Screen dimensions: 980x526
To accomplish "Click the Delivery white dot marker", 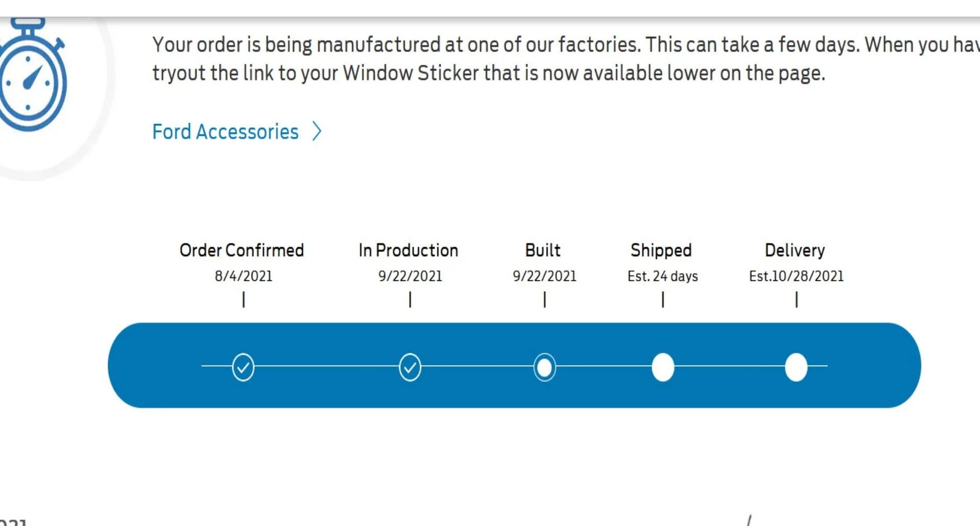I will coord(796,367).
